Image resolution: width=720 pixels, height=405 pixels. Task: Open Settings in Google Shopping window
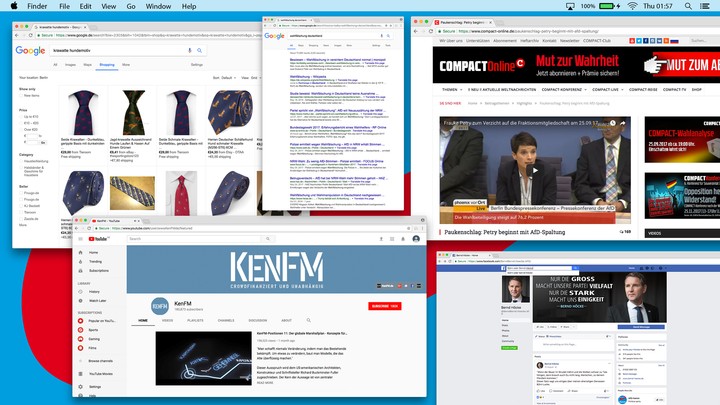[197, 65]
